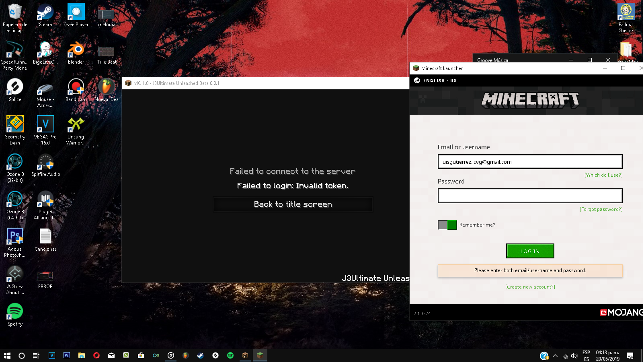Open the Canciones text file
Image resolution: width=644 pixels, height=363 pixels.
pyautogui.click(x=45, y=240)
